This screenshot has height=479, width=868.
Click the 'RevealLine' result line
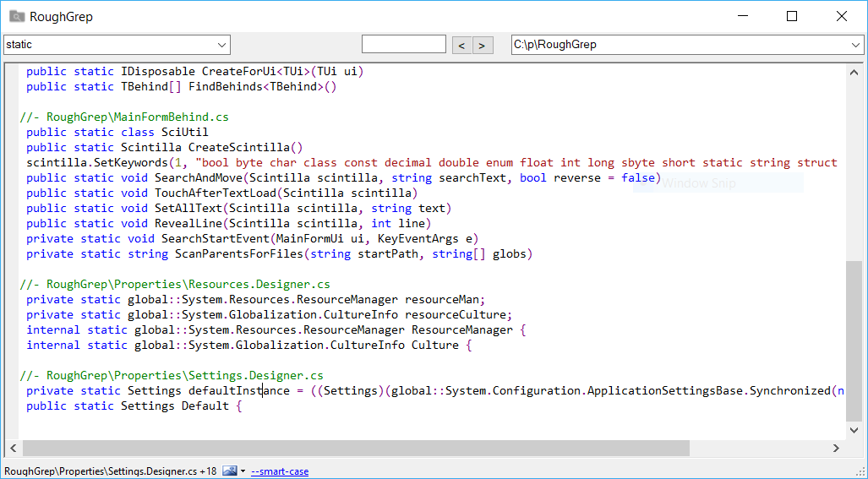pos(229,224)
